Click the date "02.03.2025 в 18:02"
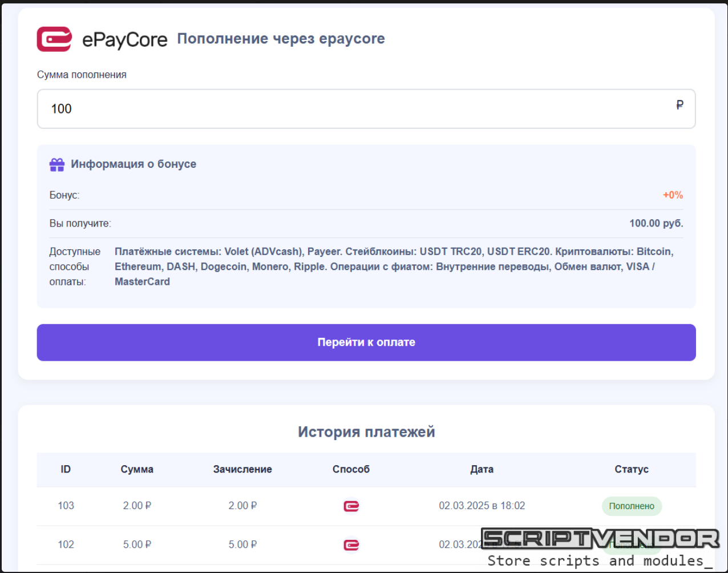 482,506
